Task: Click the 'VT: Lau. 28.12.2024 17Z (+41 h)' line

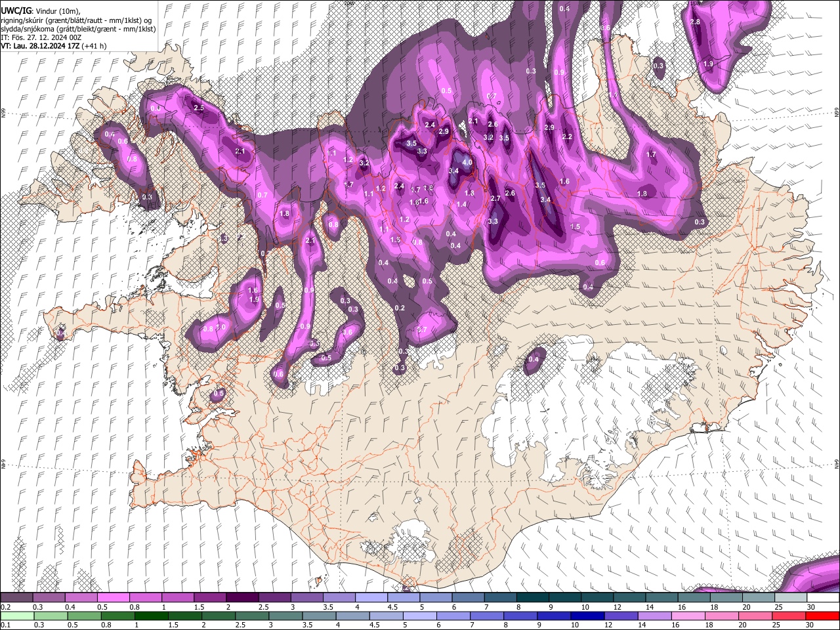Action: [x=54, y=46]
